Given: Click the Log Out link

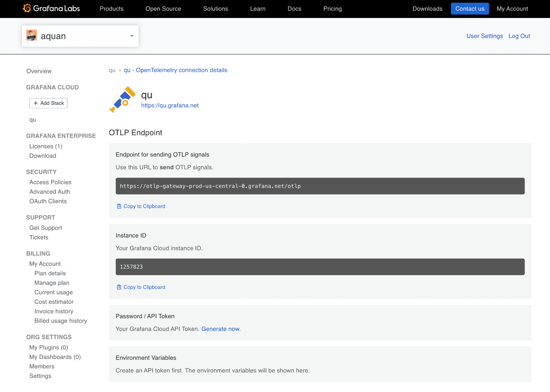Looking at the screenshot, I should (519, 36).
